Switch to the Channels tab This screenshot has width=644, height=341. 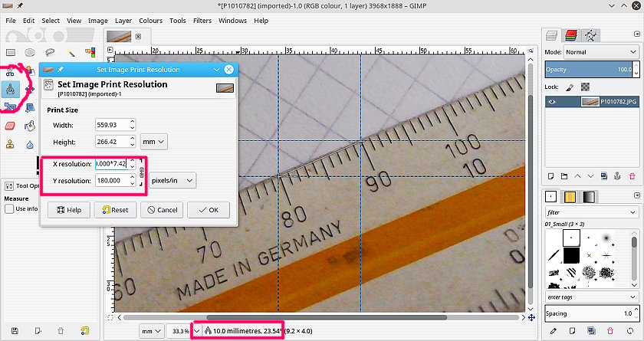point(571,35)
